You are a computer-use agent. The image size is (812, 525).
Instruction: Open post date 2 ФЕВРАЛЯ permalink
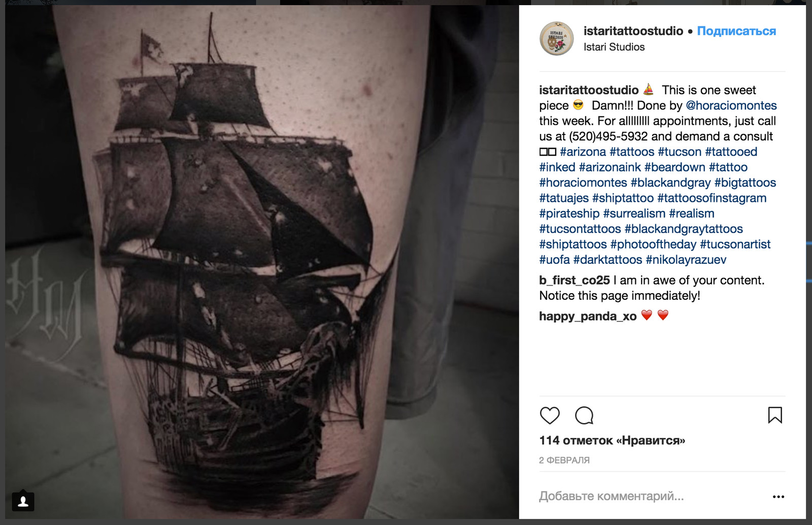pos(564,460)
